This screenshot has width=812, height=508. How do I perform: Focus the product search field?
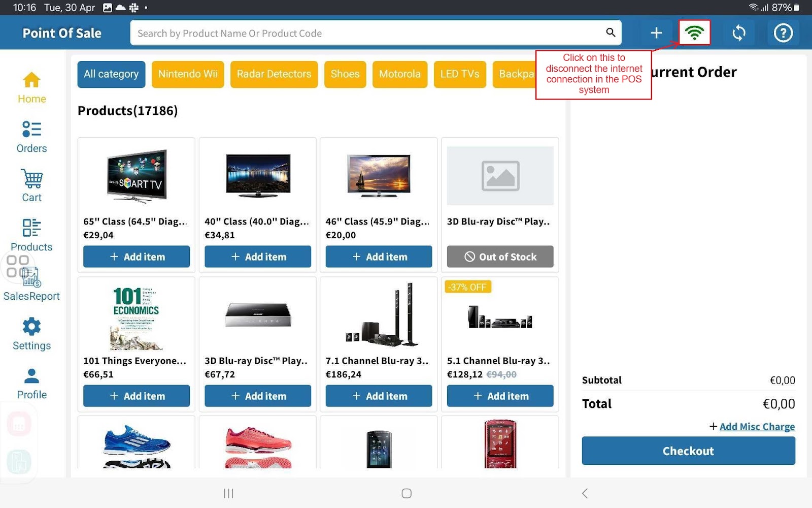365,33
